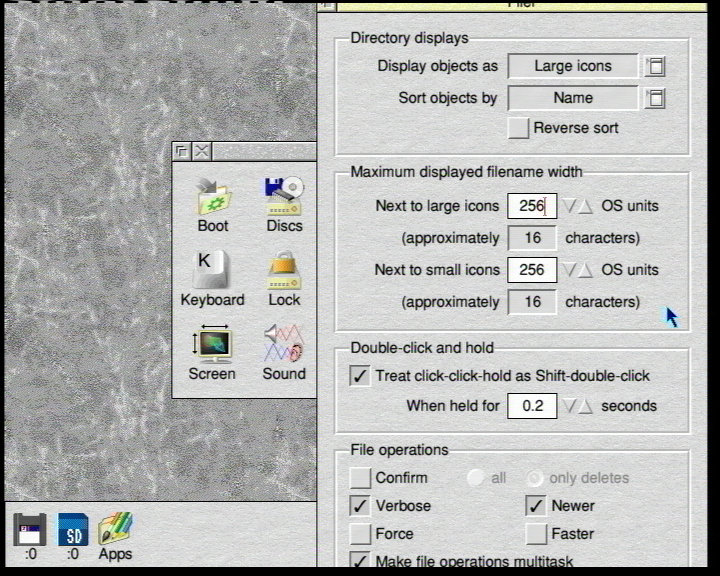Increase the large icons width value

(x=585, y=206)
